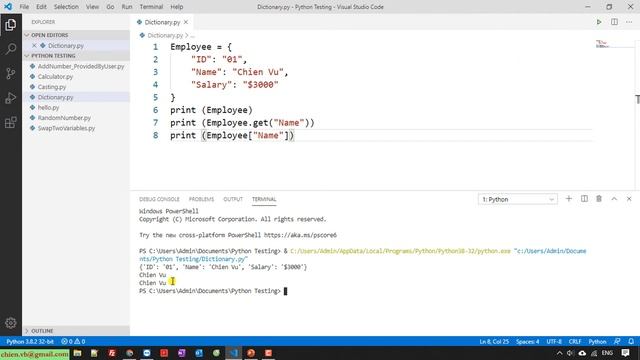Open the Run and Debug view

click(11, 98)
